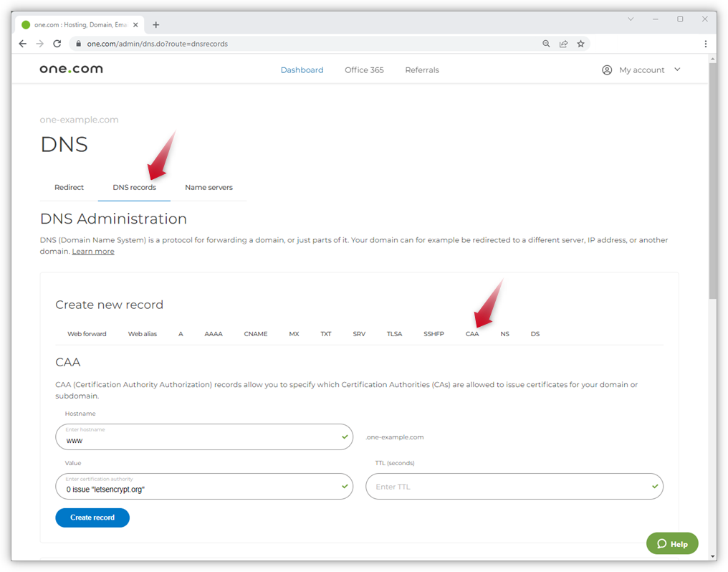Select the TXT record type
Viewport: 728px width, 572px height.
click(x=325, y=334)
